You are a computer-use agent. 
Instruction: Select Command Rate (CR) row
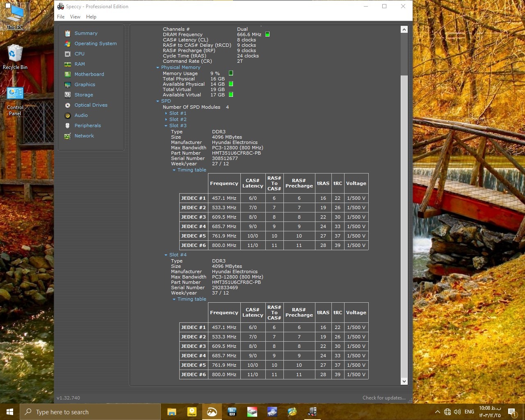tap(203, 61)
